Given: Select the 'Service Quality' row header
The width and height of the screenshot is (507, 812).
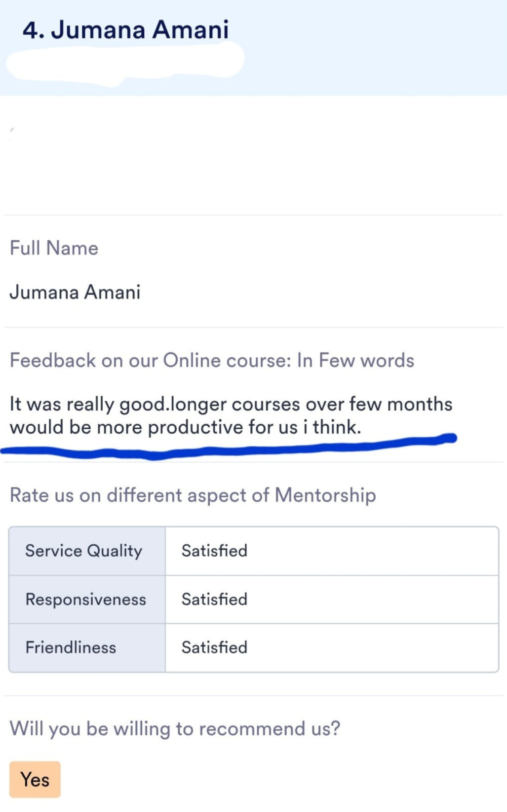Looking at the screenshot, I should click(x=87, y=551).
